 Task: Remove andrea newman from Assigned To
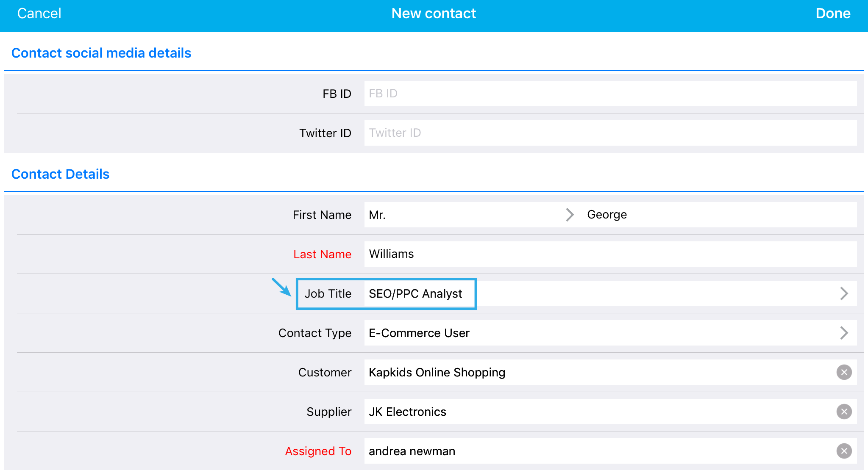point(844,451)
